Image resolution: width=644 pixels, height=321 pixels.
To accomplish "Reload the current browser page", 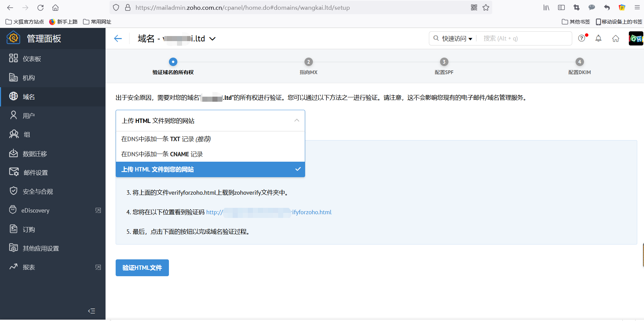I will tap(40, 7).
